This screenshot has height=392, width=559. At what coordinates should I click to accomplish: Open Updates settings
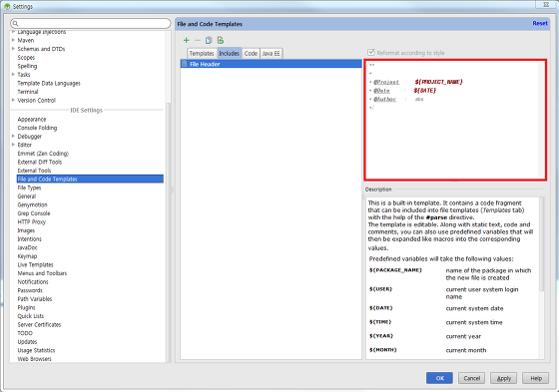(x=28, y=341)
